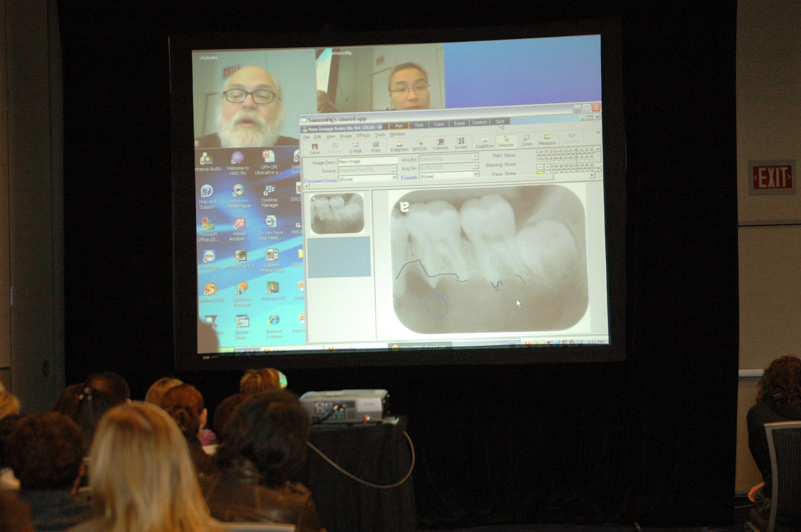This screenshot has width=801, height=532.
Task: Click the Quit button
Action: 500,122
